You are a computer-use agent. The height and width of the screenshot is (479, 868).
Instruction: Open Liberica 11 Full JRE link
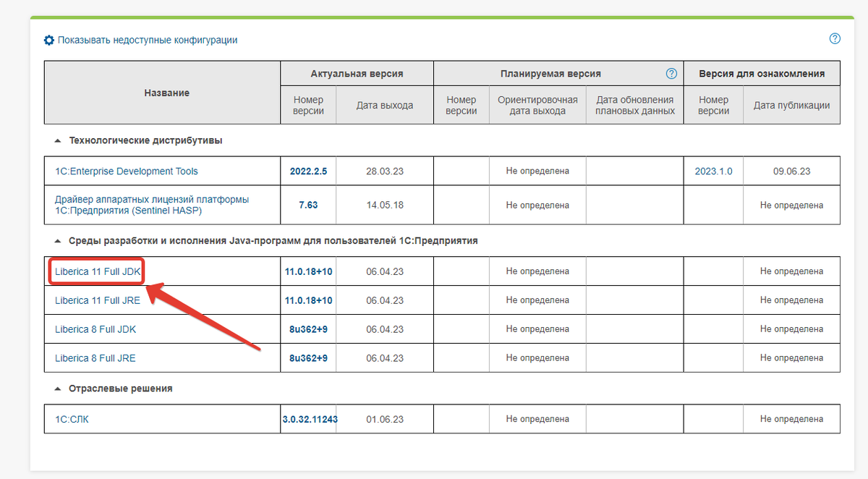tap(98, 300)
